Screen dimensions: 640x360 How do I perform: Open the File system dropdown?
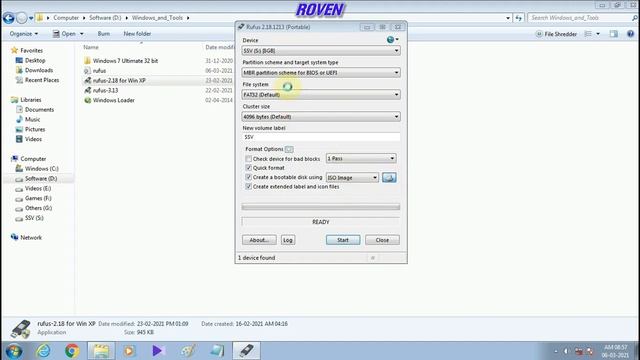click(321, 95)
